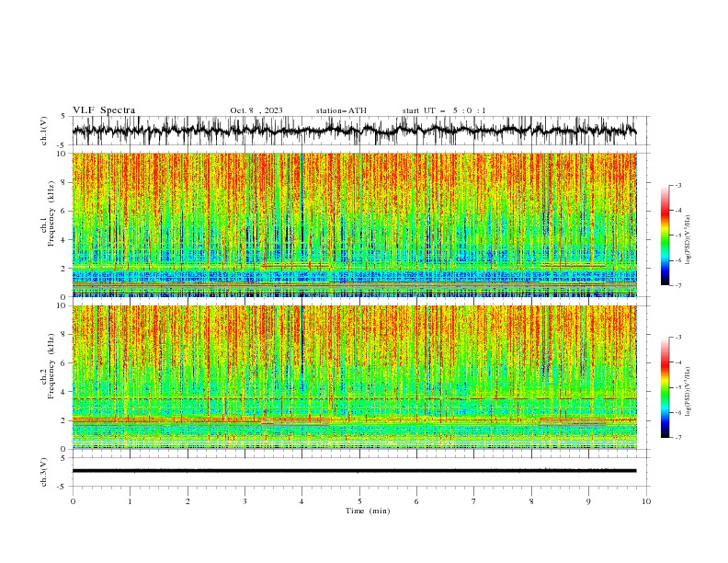Click the time axis tick label "3"

point(245,501)
